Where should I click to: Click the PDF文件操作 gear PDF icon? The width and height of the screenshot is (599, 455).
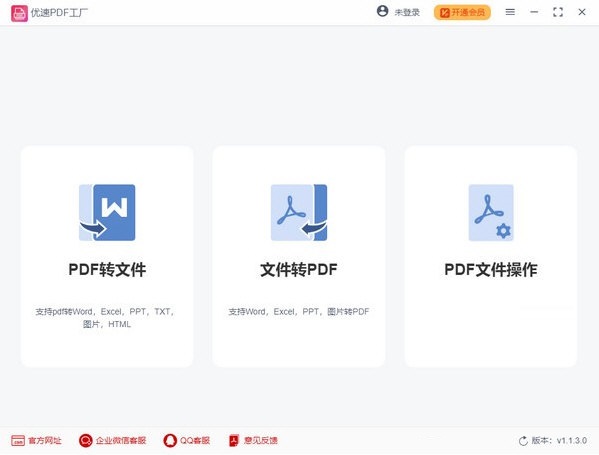point(491,212)
